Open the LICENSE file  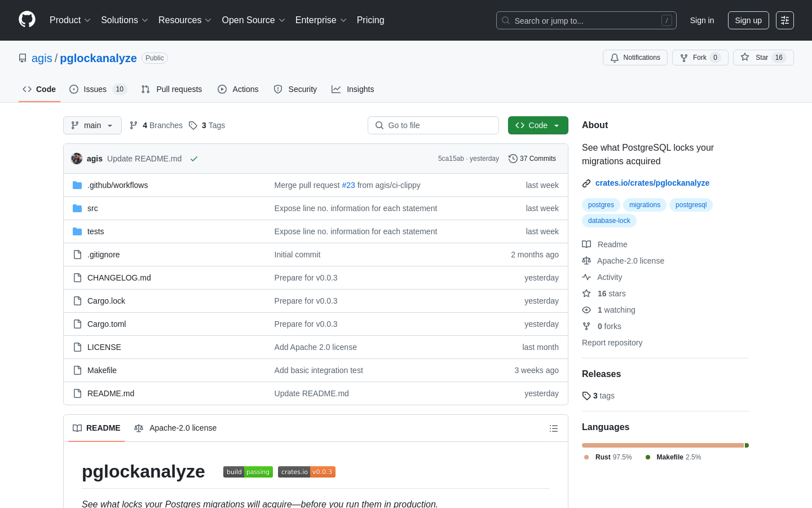(104, 347)
